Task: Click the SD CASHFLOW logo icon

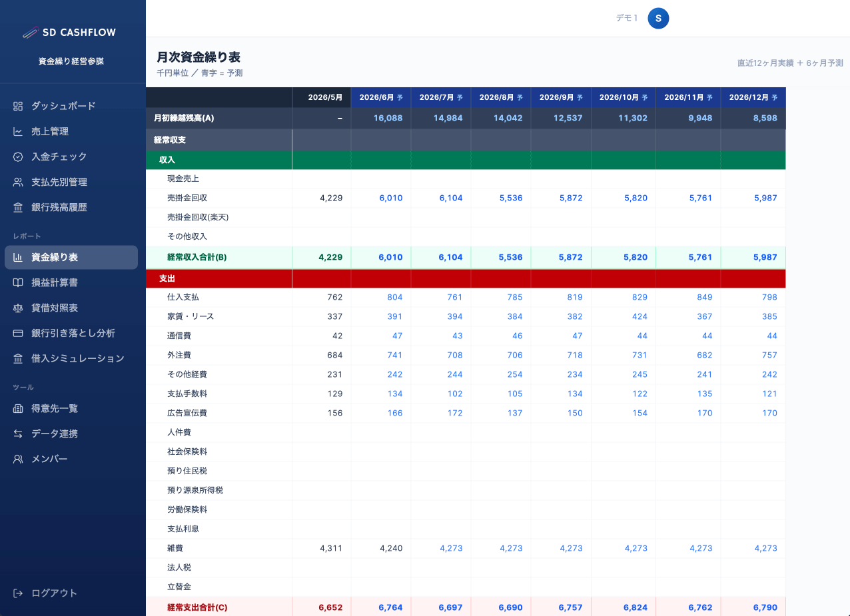Action: click(30, 32)
